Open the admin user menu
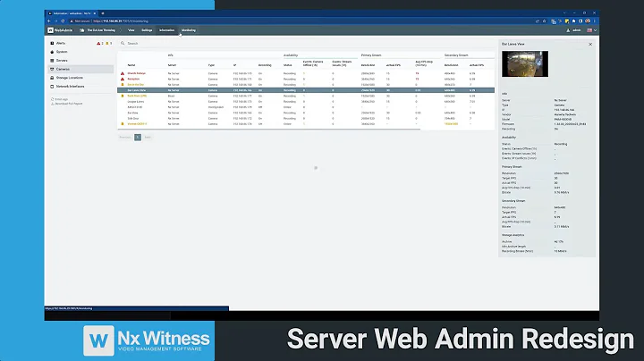Viewport: 644px width, 361px height. tap(574, 30)
